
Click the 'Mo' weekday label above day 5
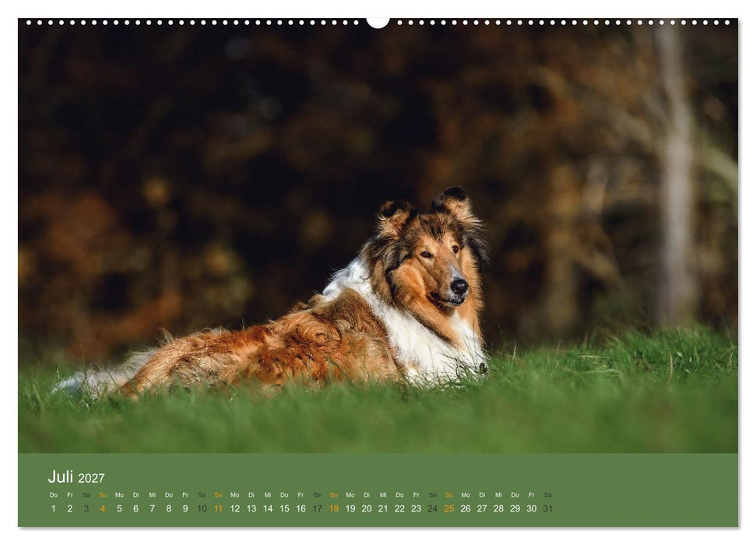[119, 495]
